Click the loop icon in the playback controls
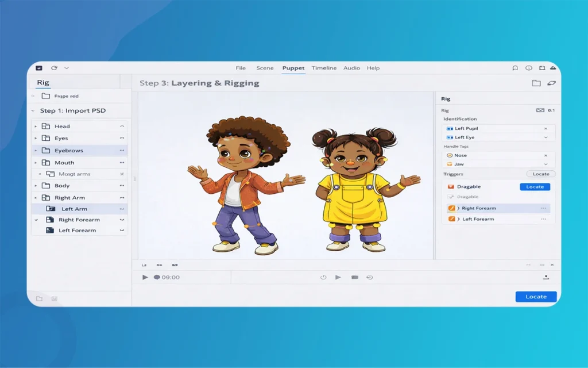 (x=370, y=277)
